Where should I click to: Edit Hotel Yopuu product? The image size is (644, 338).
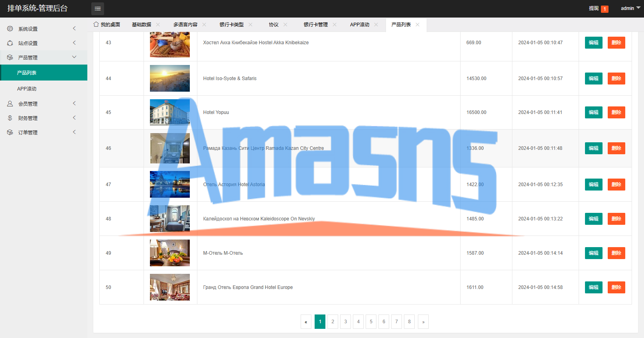(594, 112)
